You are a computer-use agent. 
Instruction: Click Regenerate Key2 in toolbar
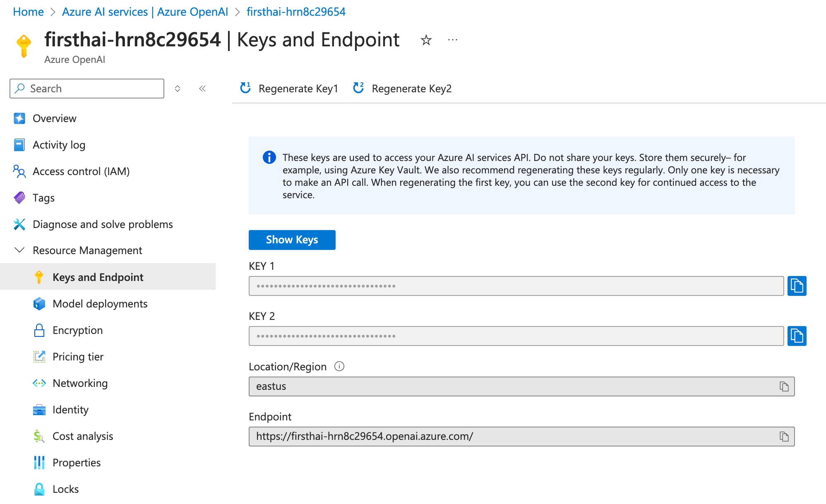click(x=402, y=89)
